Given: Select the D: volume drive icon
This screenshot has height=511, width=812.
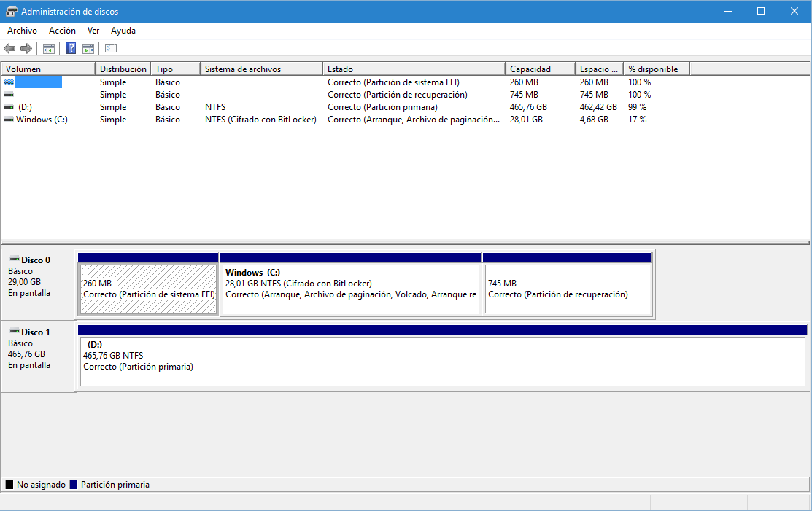Looking at the screenshot, I should (9, 106).
